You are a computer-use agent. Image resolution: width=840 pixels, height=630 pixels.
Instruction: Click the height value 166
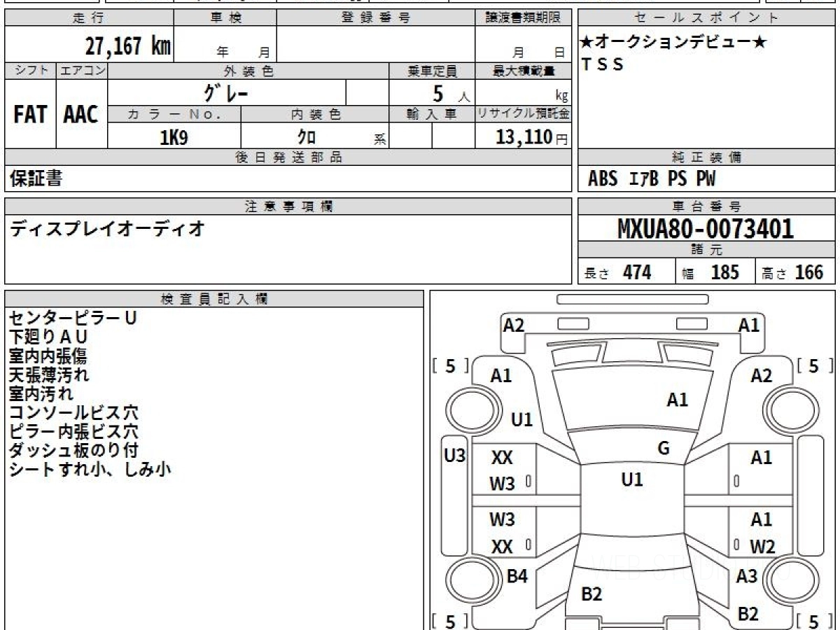point(809,272)
